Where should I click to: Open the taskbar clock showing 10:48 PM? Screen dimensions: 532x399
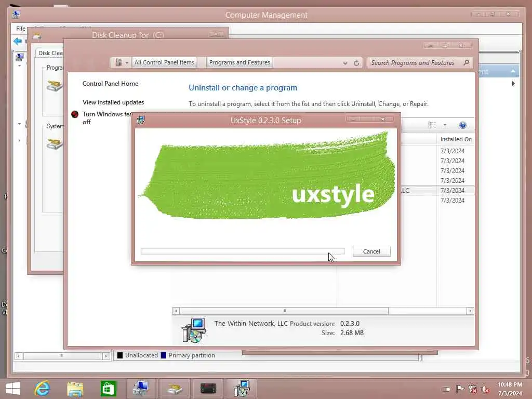coord(510,389)
